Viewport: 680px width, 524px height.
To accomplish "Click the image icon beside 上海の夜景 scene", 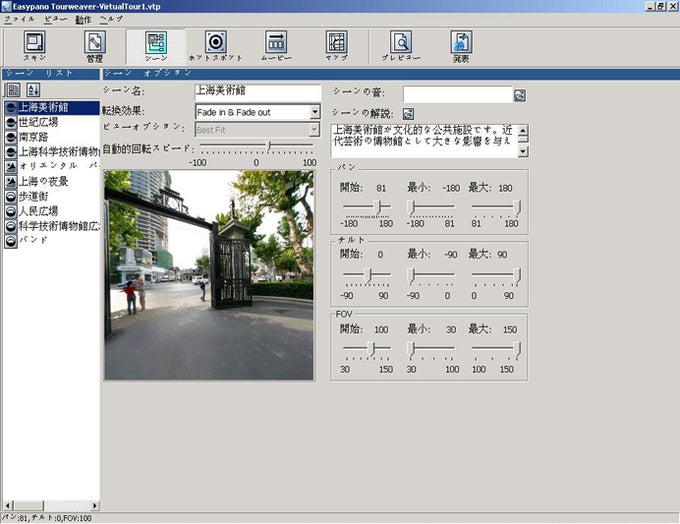I will coord(11,182).
